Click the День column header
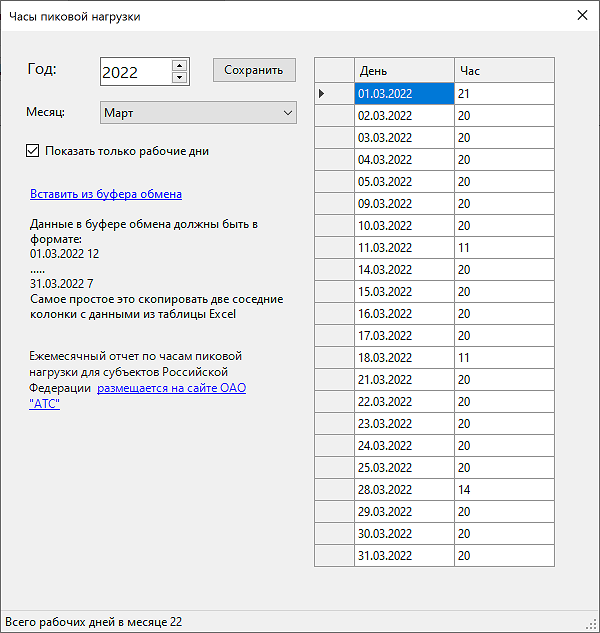 click(405, 71)
